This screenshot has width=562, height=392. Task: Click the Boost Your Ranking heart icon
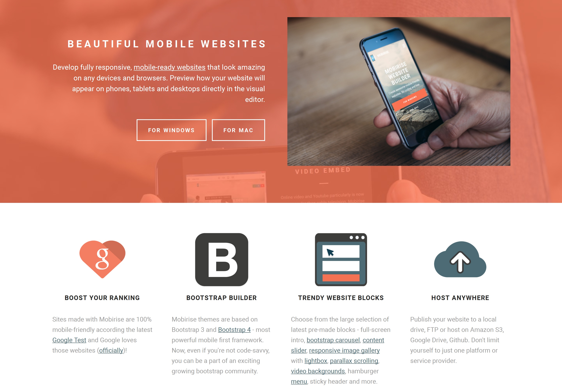pyautogui.click(x=103, y=260)
